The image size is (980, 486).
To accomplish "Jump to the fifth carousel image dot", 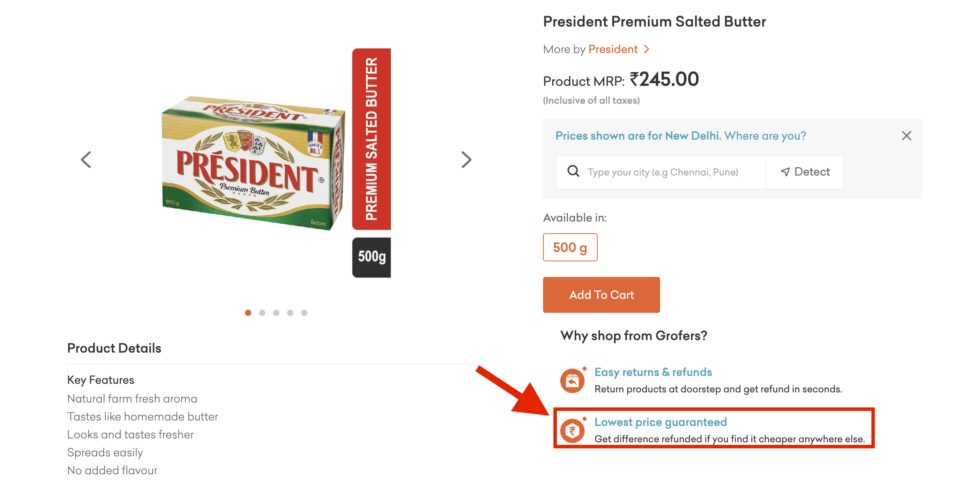I will (304, 313).
